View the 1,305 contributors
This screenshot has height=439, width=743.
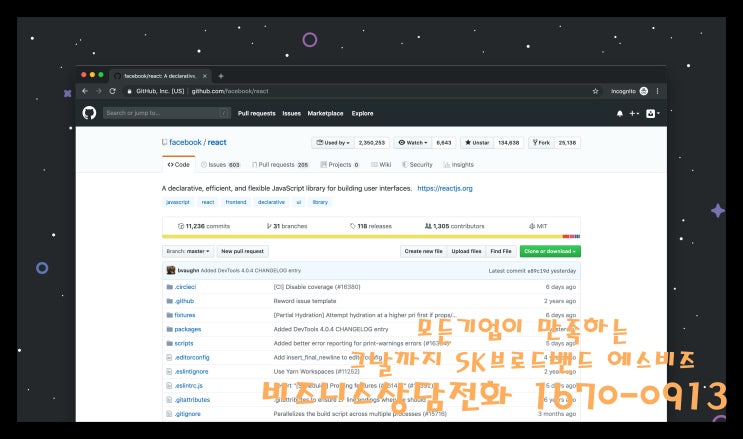tap(455, 226)
